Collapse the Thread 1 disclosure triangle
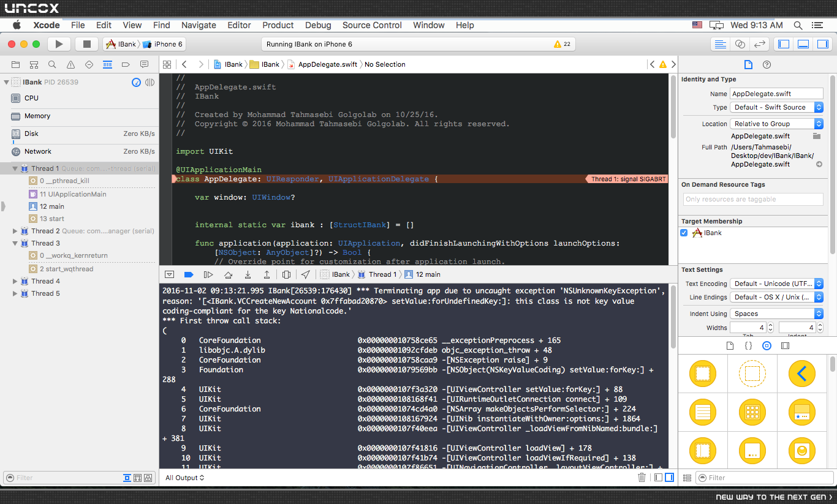This screenshot has height=504, width=837. point(15,168)
